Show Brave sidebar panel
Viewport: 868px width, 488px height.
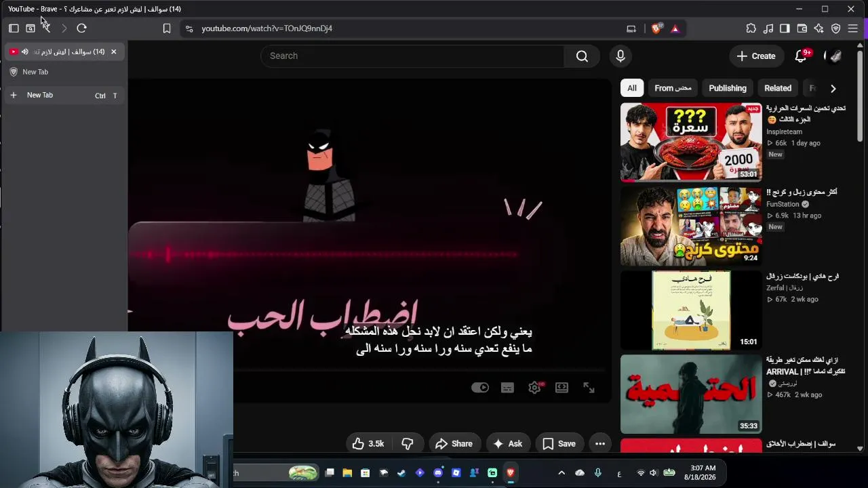[785, 28]
